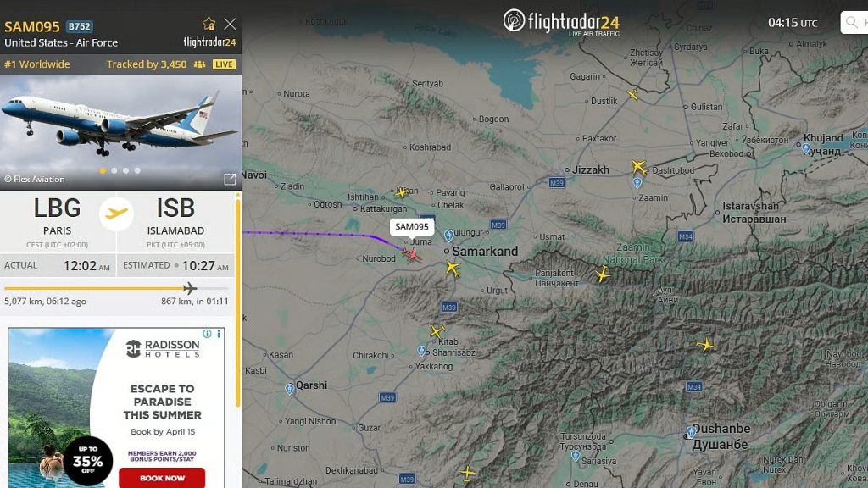This screenshot has width=868, height=488.
Task: Select the yellow aircraft near Kitab
Action: coord(437,331)
